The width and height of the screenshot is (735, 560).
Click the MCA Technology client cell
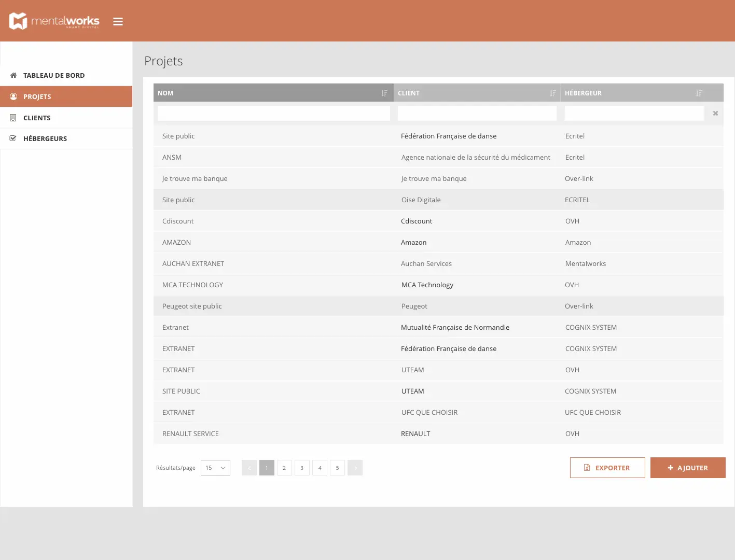click(427, 285)
